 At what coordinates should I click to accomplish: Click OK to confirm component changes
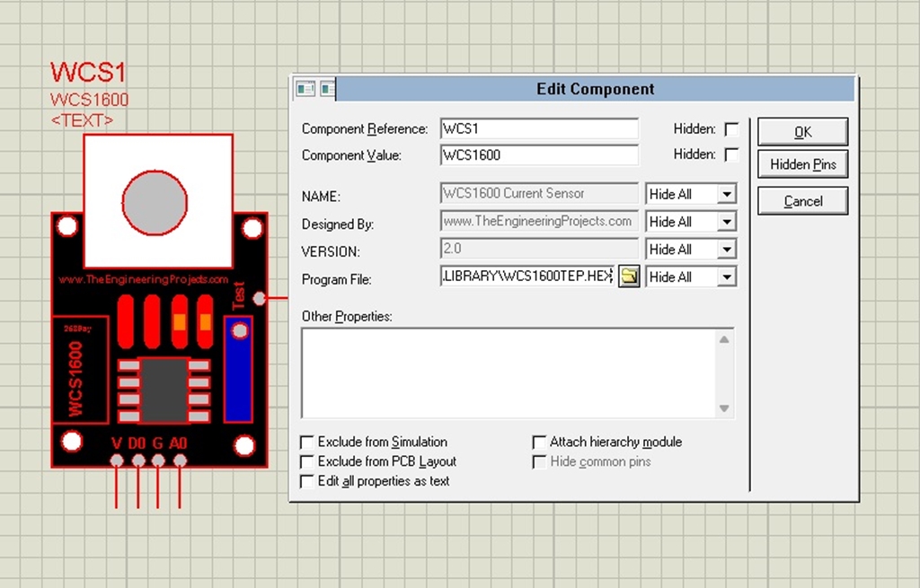801,131
